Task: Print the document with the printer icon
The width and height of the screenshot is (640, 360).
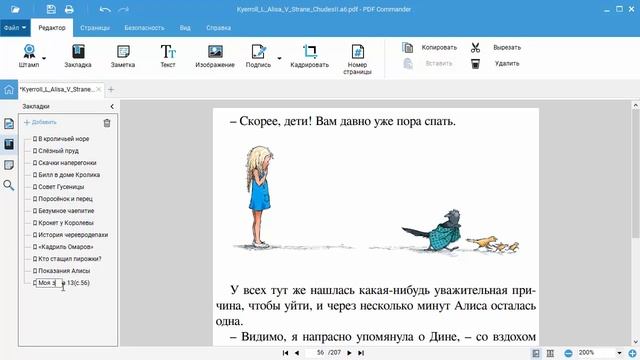Action: coord(69,9)
